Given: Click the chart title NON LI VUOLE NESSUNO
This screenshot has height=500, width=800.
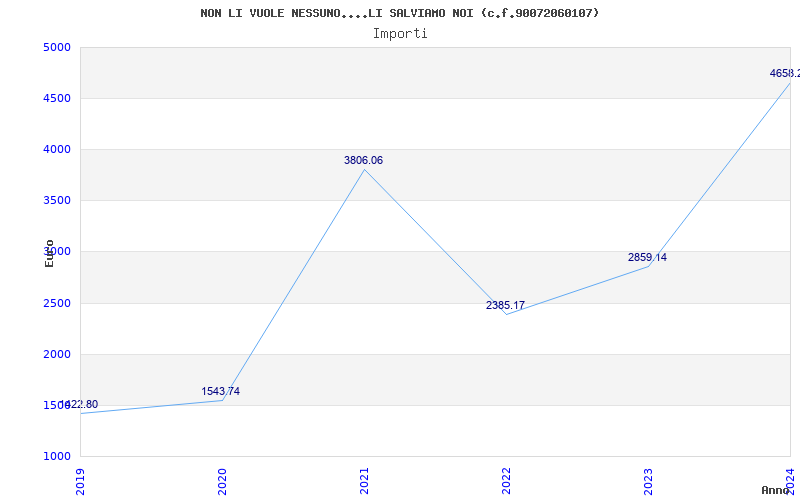Looking at the screenshot, I should click(399, 13).
